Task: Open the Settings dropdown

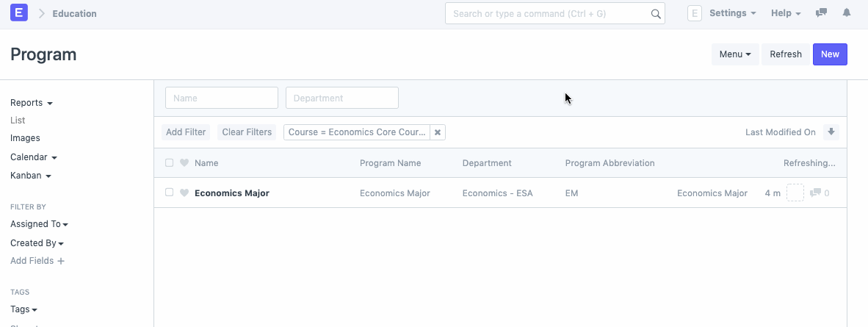Action: click(732, 13)
